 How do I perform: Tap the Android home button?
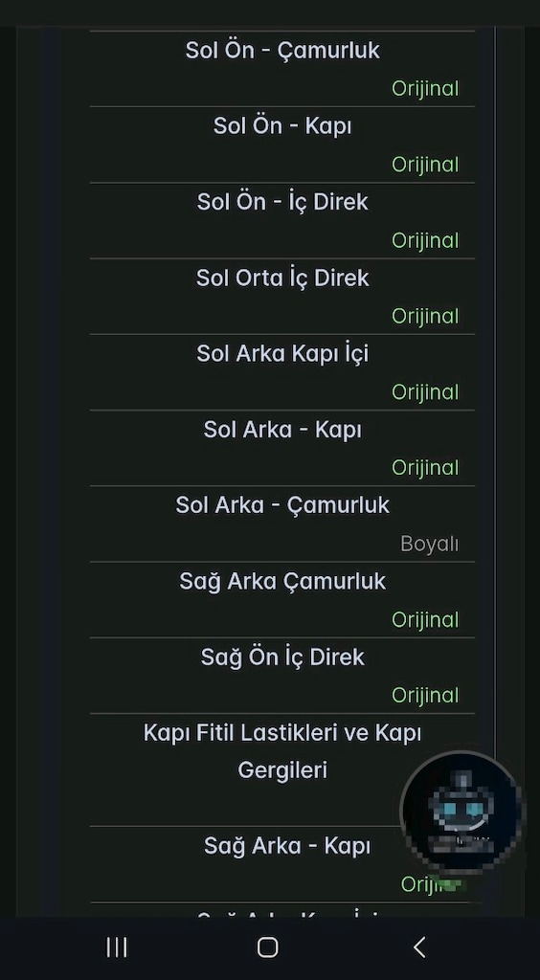[x=267, y=947]
